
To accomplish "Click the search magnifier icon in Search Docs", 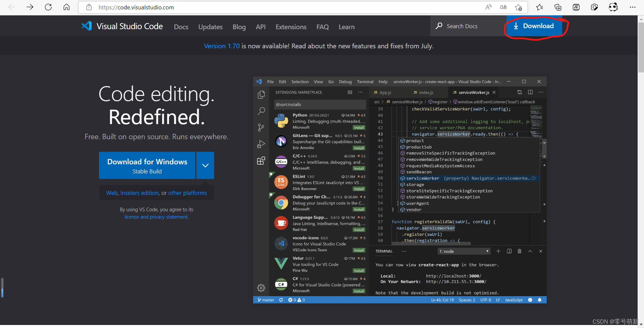I will tap(439, 26).
